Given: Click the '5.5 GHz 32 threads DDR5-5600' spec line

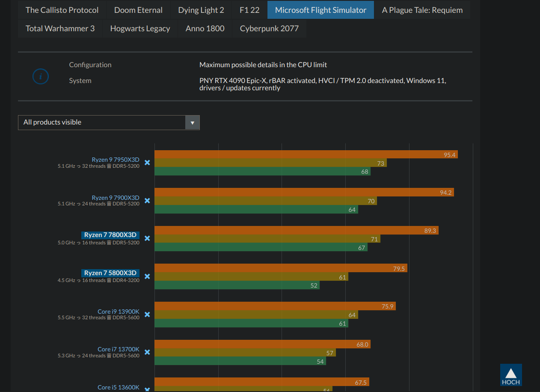Looking at the screenshot, I should point(99,318).
